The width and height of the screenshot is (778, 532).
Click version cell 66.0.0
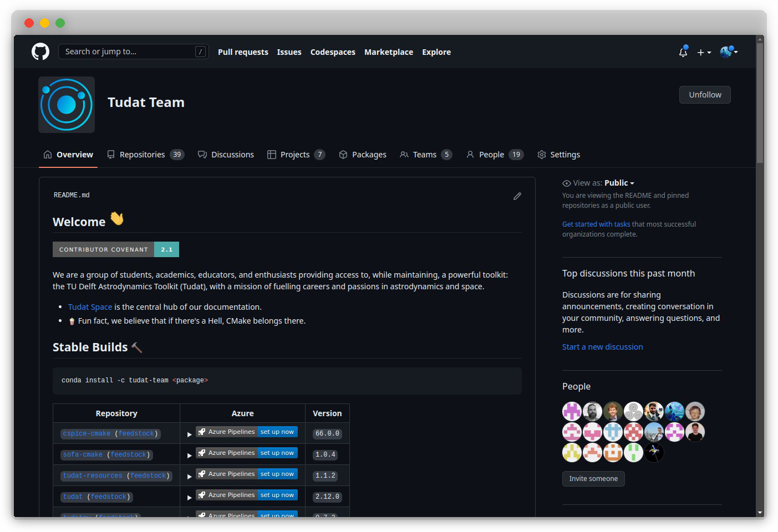[327, 434]
